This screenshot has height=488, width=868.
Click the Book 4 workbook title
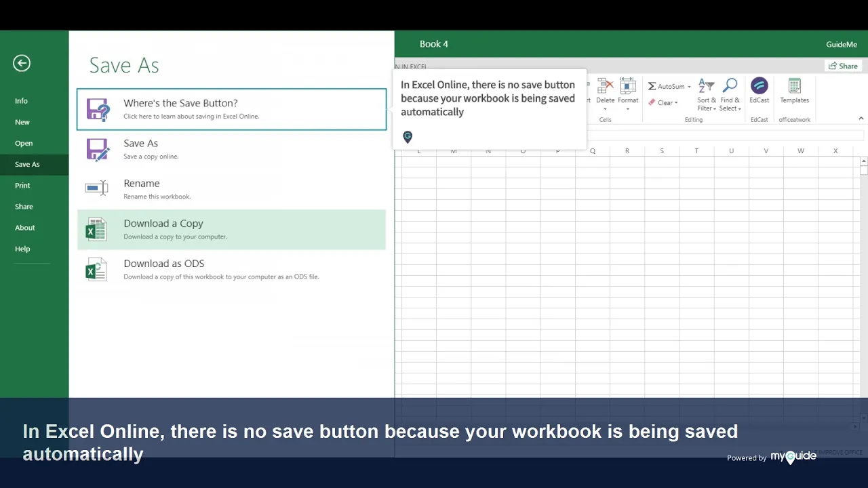point(434,44)
